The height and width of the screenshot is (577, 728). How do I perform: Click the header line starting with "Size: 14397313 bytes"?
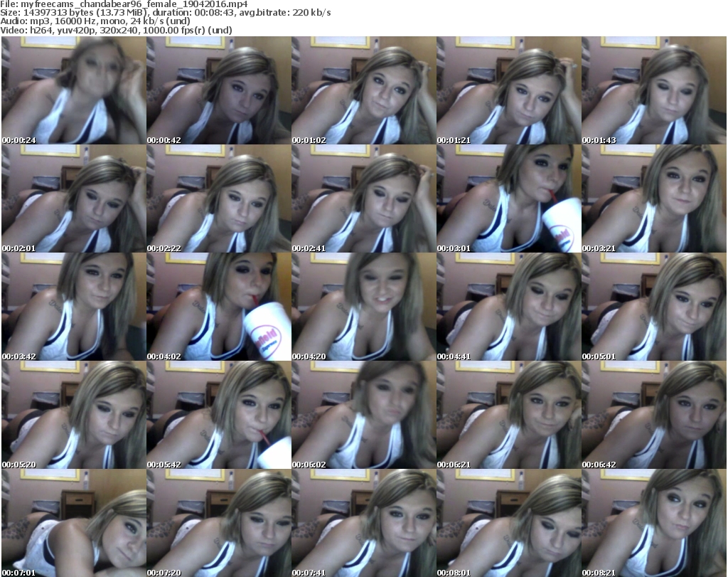[x=165, y=13]
